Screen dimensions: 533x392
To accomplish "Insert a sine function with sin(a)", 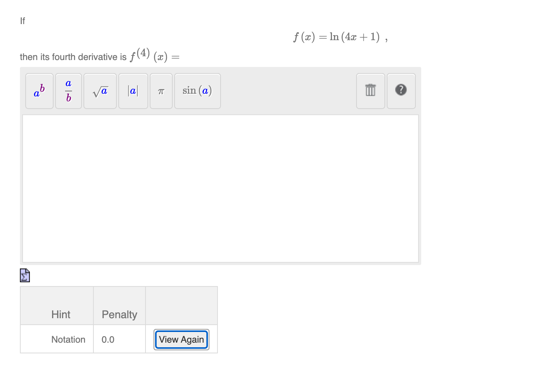I will click(x=197, y=91).
